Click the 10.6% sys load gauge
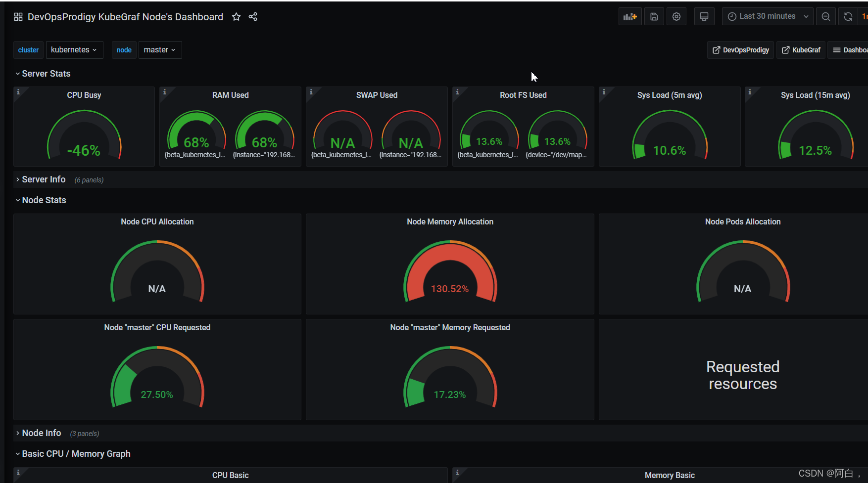This screenshot has width=868, height=483. (670, 134)
